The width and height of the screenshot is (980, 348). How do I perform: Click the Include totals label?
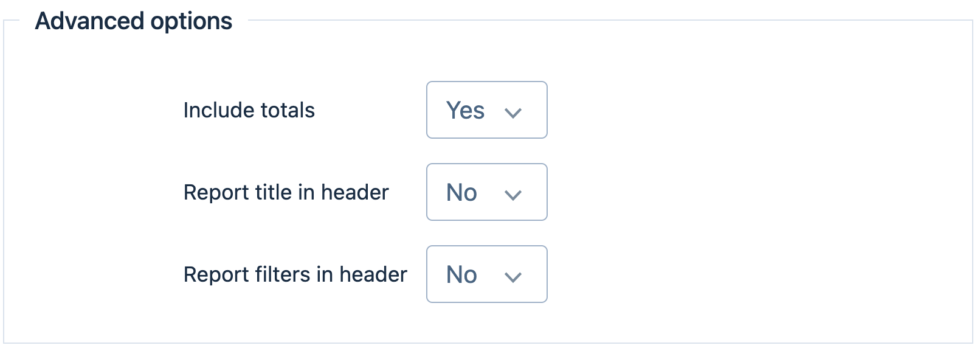249,110
